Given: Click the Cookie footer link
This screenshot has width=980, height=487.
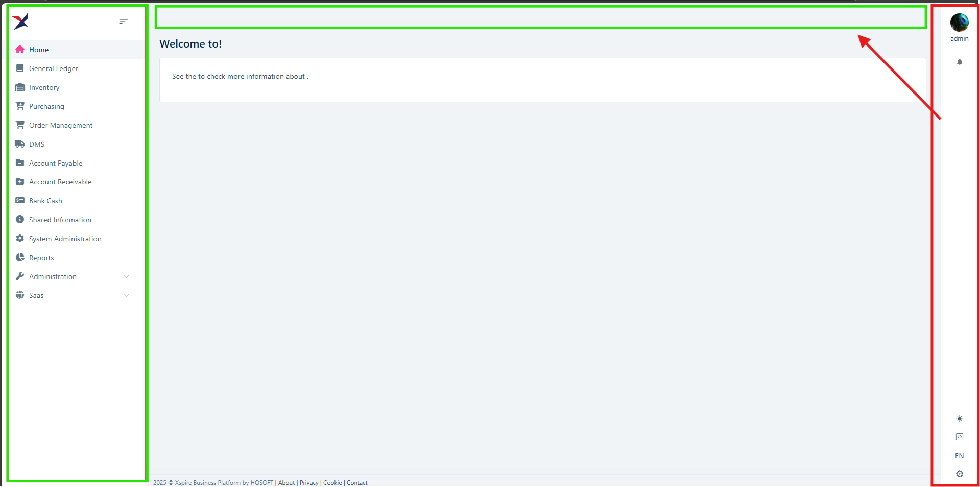Looking at the screenshot, I should coord(332,483).
